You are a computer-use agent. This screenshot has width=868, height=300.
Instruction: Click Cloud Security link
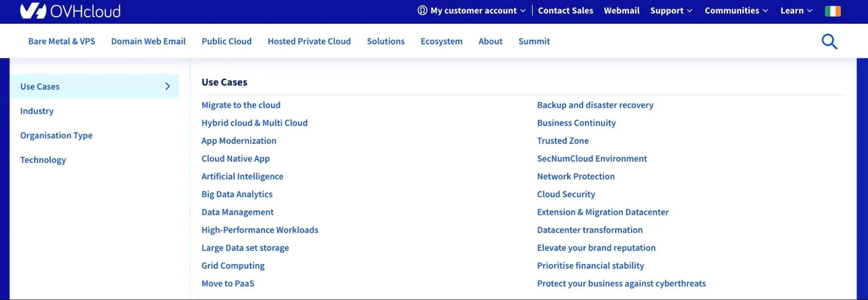[x=566, y=194]
